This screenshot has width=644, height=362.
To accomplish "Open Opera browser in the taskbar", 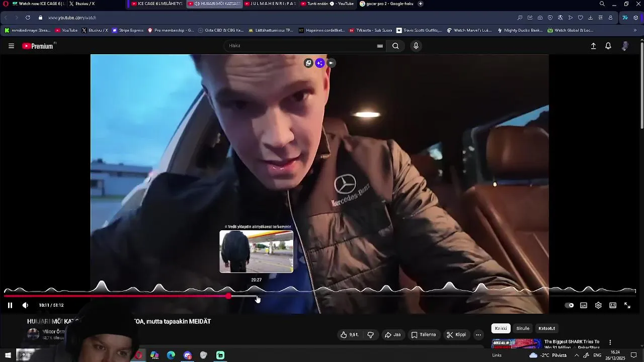I will tap(138, 355).
